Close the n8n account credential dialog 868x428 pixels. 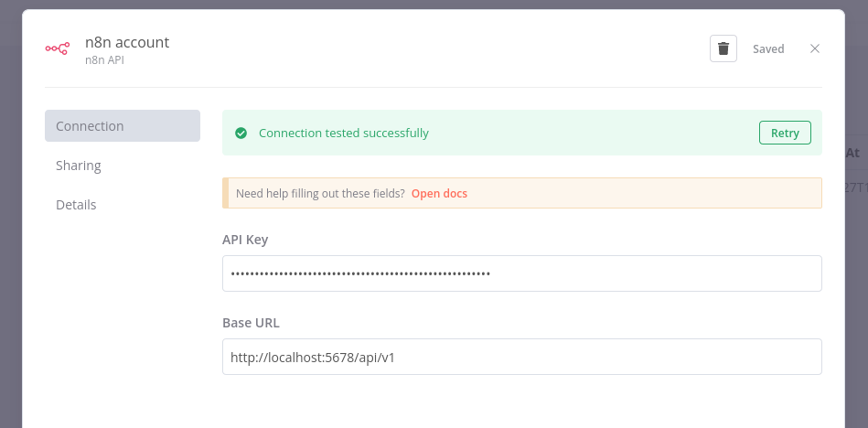point(815,48)
